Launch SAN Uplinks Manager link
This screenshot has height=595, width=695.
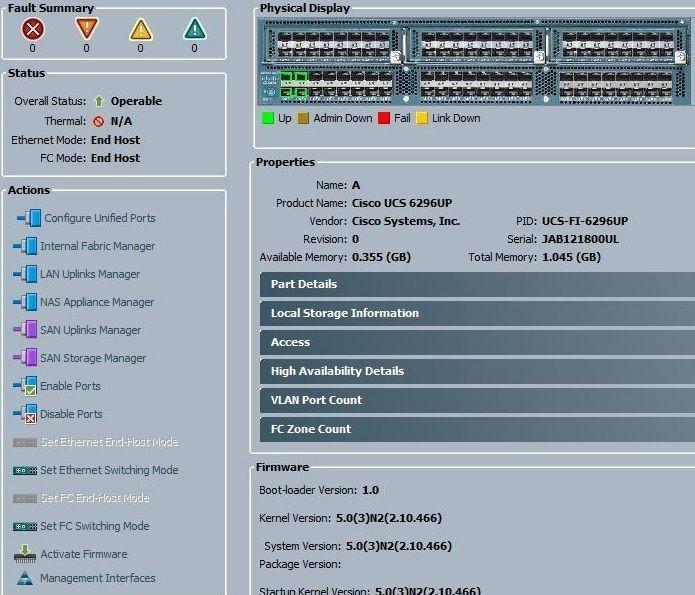(90, 330)
